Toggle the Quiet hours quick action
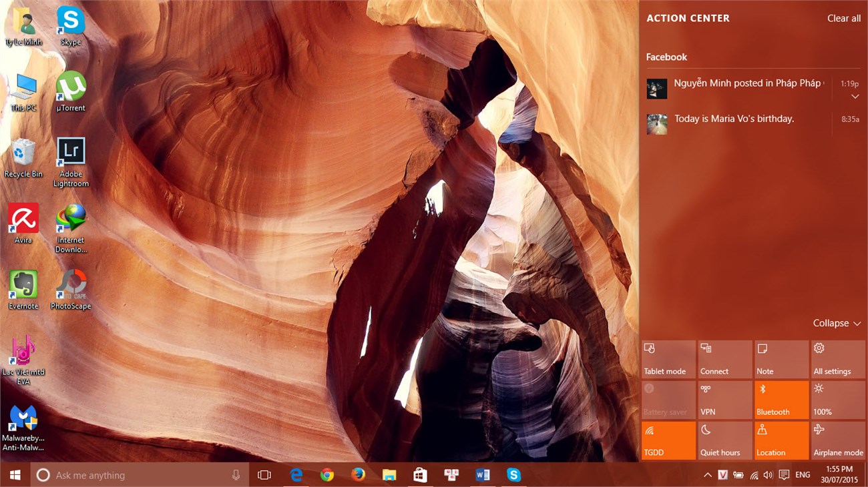The width and height of the screenshot is (868, 487). [x=725, y=441]
